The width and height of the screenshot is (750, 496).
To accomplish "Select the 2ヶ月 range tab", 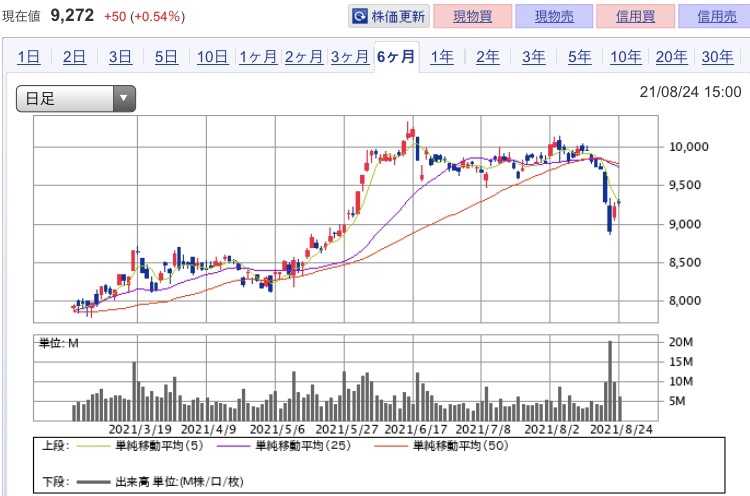I will coord(304,57).
